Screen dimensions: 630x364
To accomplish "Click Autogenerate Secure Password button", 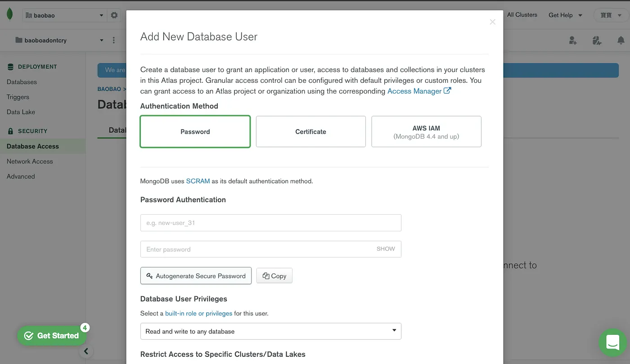I will tap(196, 276).
